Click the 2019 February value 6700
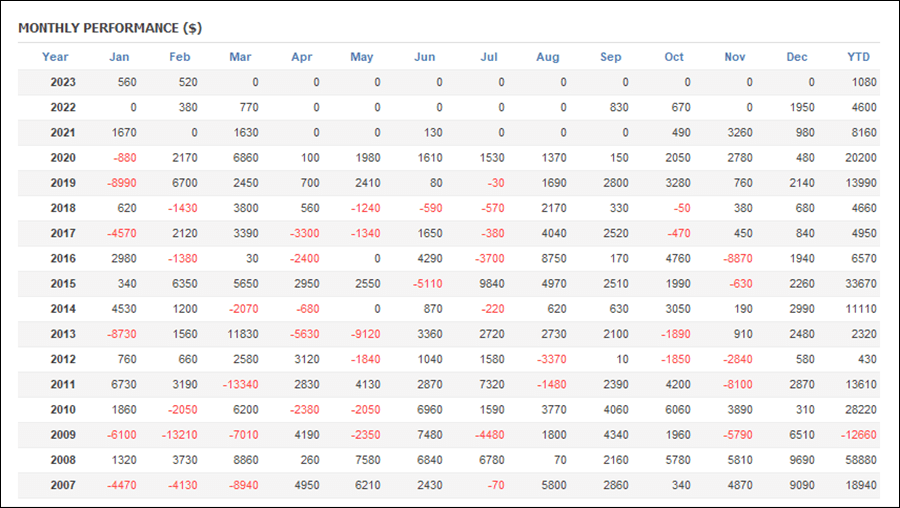 pos(185,183)
